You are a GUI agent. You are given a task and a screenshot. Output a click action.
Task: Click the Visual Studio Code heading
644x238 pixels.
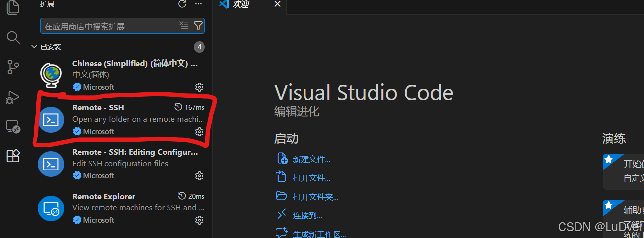tap(364, 93)
